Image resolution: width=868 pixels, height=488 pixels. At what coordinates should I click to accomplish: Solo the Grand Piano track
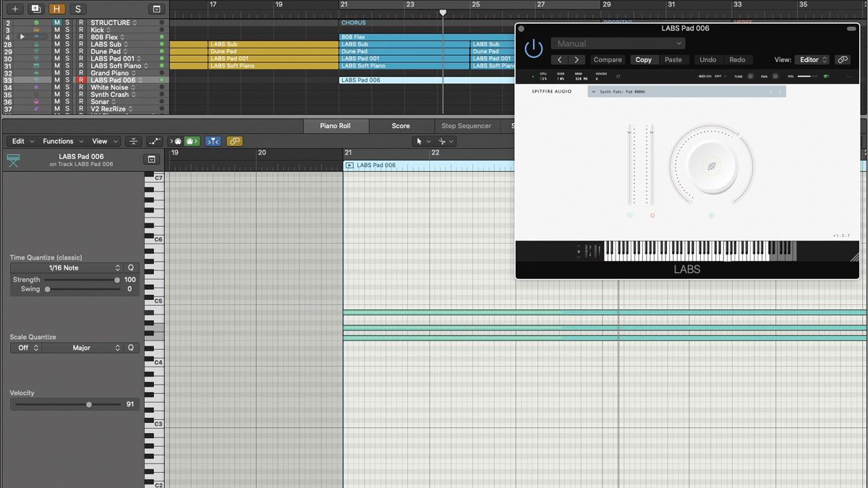[x=67, y=72]
